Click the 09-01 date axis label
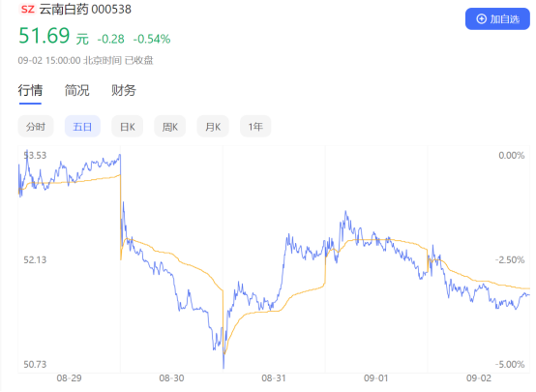536x392 pixels. coord(376,378)
